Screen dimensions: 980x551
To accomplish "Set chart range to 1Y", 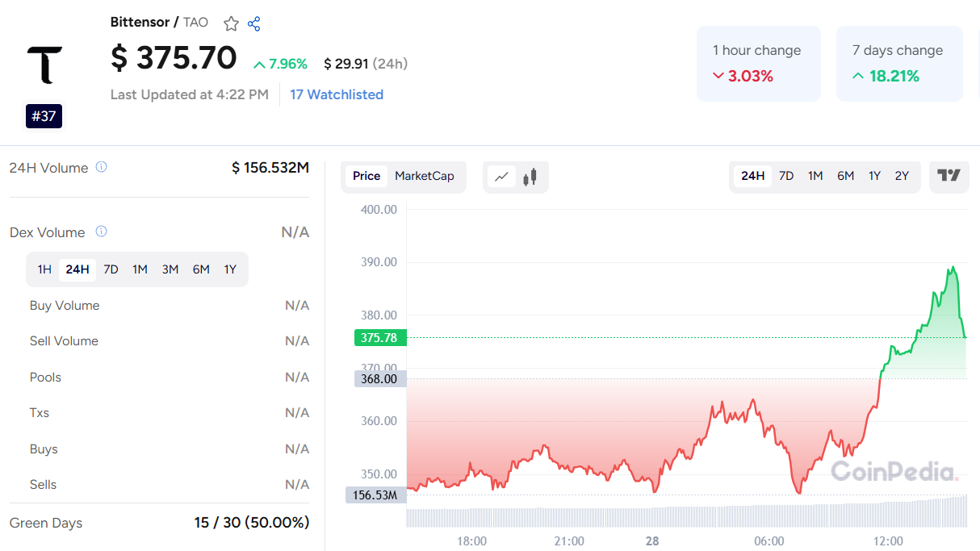I will pyautogui.click(x=874, y=176).
